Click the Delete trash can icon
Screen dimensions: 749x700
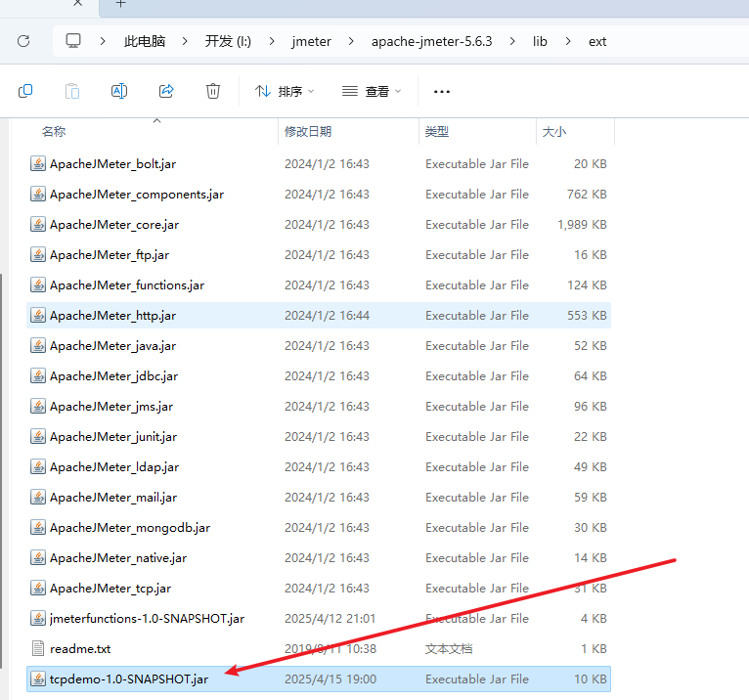(213, 91)
